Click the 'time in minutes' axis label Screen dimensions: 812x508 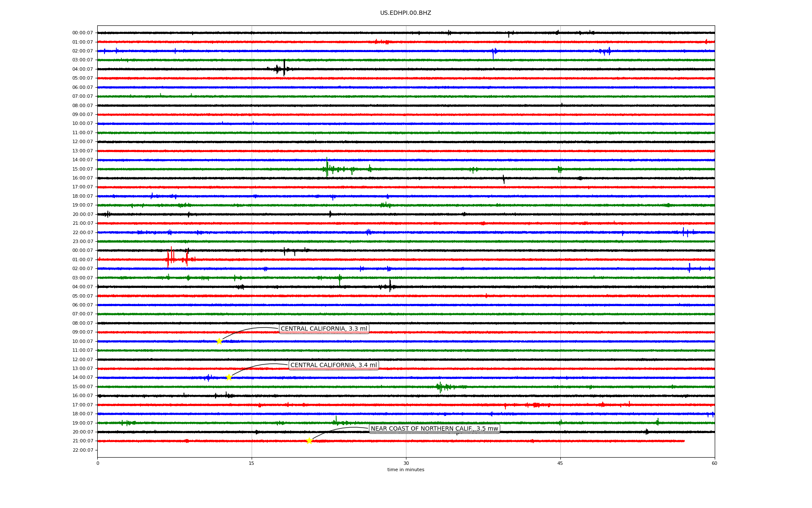(x=406, y=470)
